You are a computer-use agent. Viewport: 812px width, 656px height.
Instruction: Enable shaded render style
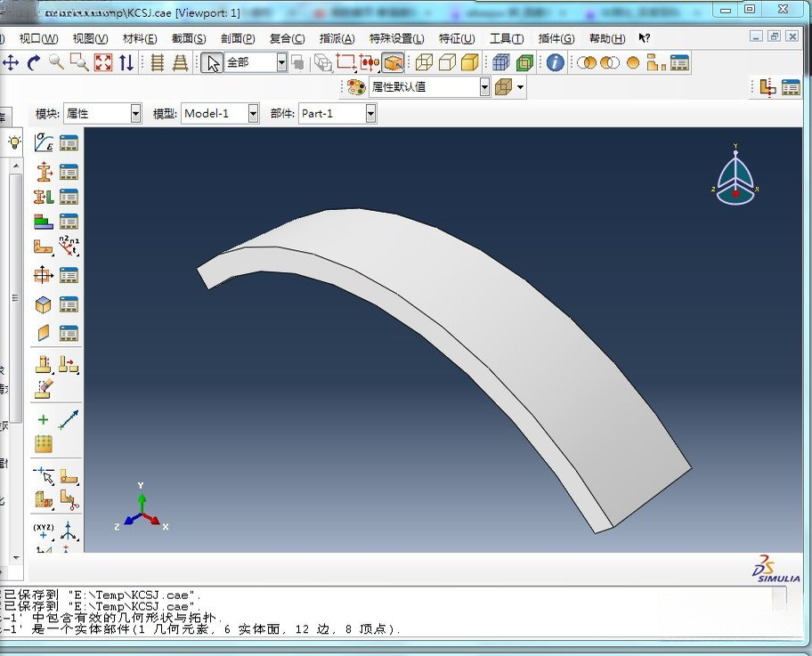tap(470, 62)
